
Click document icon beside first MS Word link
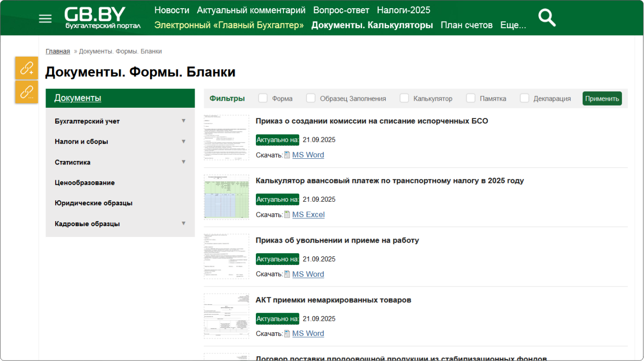point(287,155)
